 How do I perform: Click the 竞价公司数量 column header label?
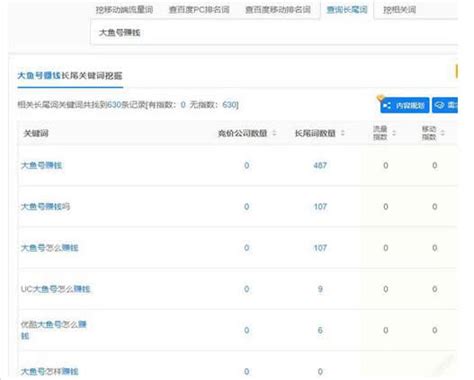coord(242,134)
